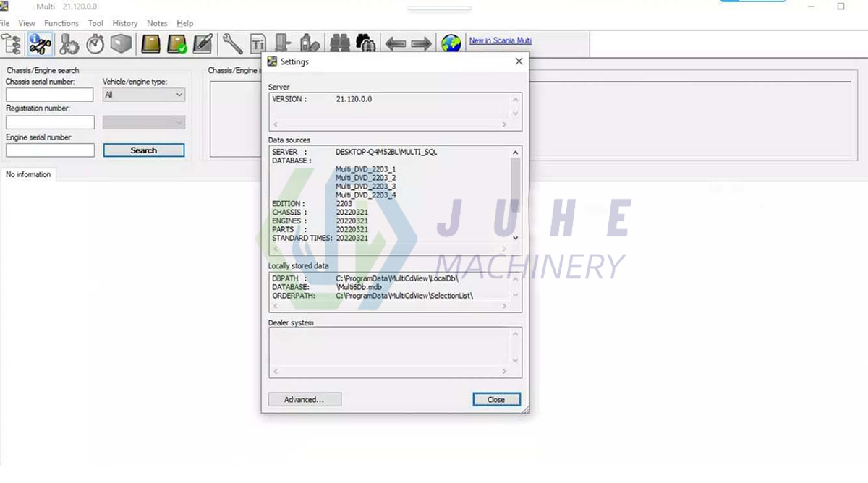Image resolution: width=868 pixels, height=483 pixels.
Task: Select the service tools wrench icon
Action: point(231,43)
